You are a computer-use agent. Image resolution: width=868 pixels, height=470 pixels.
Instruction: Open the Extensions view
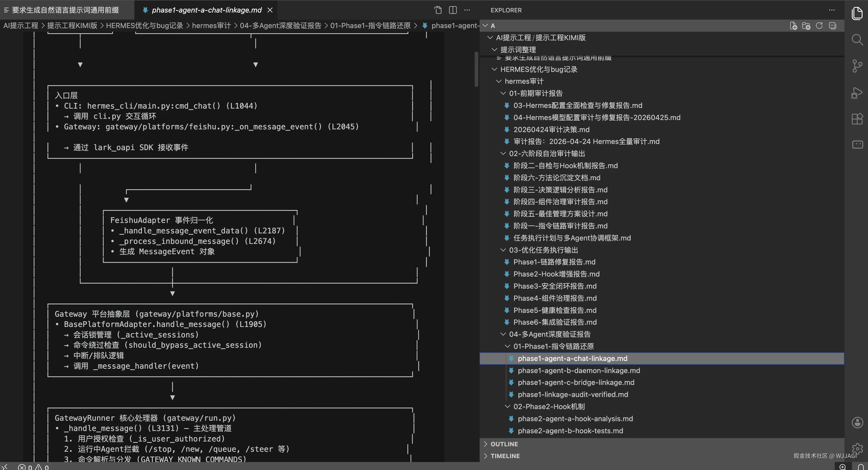857,119
